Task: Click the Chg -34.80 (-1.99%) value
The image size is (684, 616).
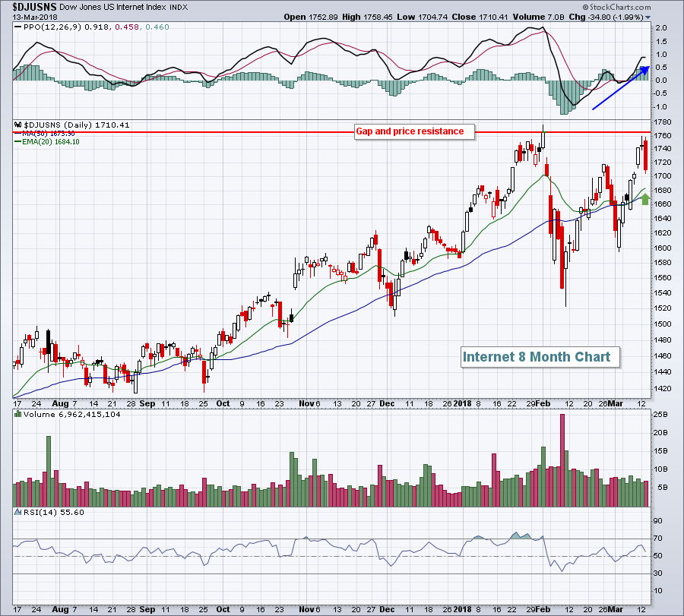Action: point(606,17)
